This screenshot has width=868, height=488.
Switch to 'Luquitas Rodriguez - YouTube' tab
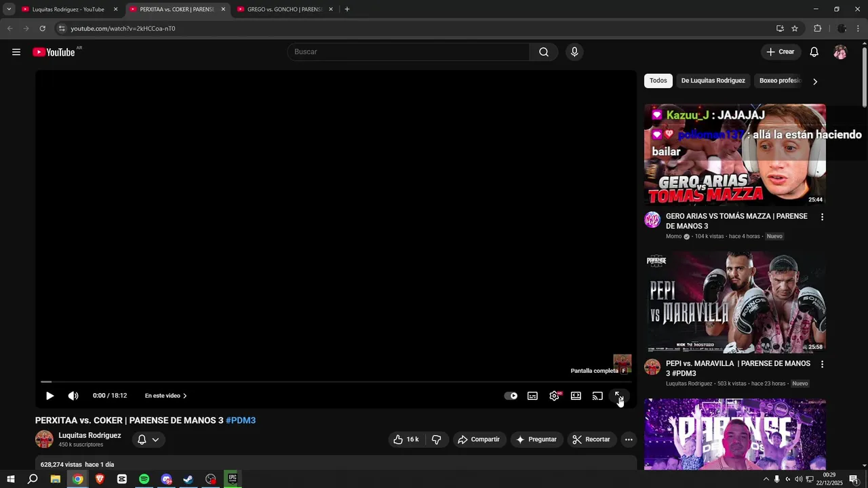(x=68, y=9)
